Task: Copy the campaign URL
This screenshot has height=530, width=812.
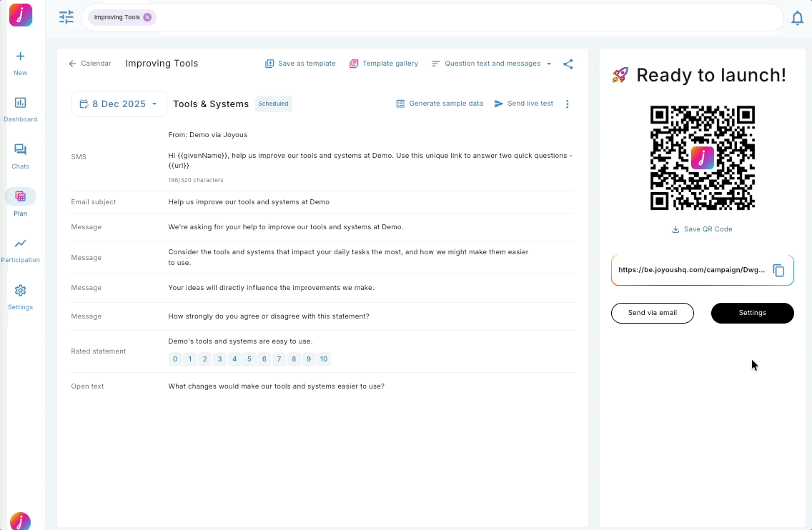Action: pos(778,271)
